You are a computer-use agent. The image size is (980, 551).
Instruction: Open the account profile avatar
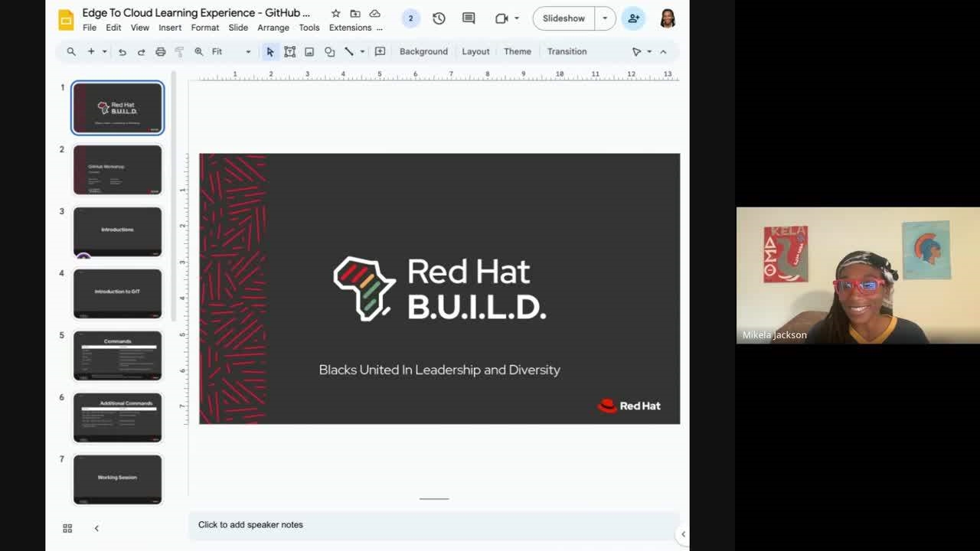point(668,18)
